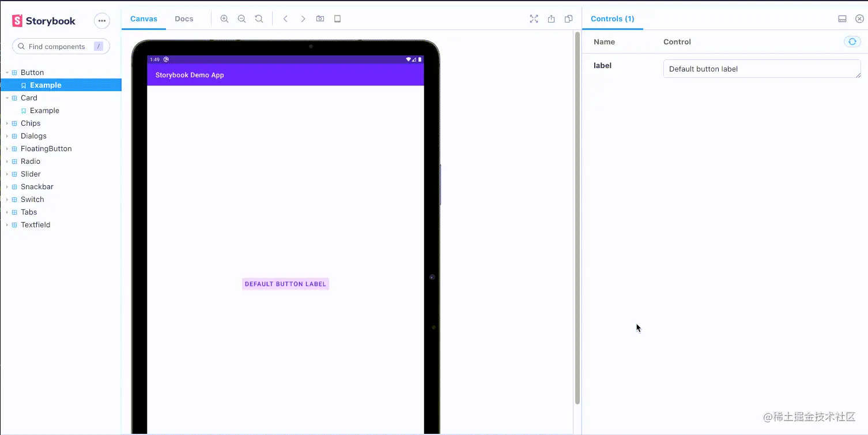Copy the canvas link

(568, 19)
